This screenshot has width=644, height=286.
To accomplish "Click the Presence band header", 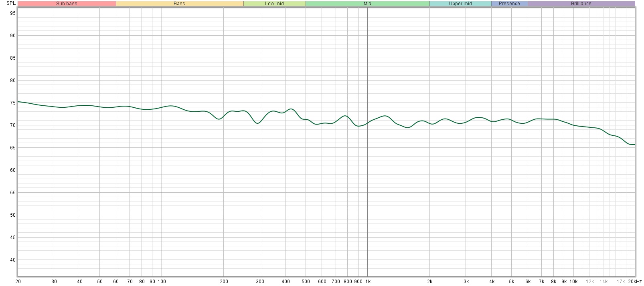I will click(510, 4).
